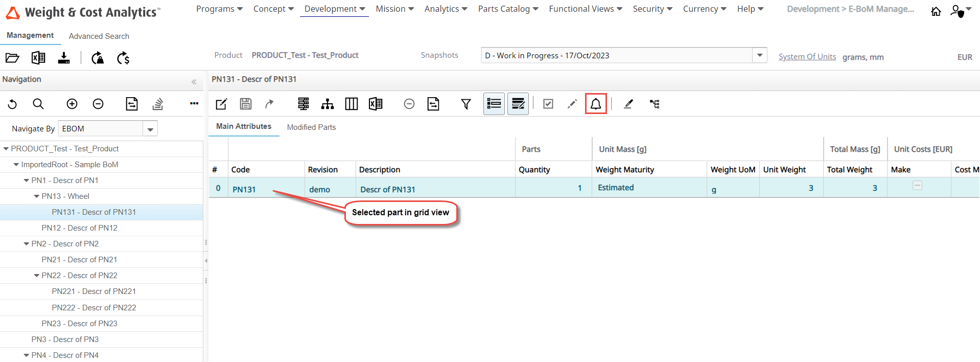The width and height of the screenshot is (980, 362).
Task: Open the Navigate By EBOM dropdown
Action: pos(150,129)
